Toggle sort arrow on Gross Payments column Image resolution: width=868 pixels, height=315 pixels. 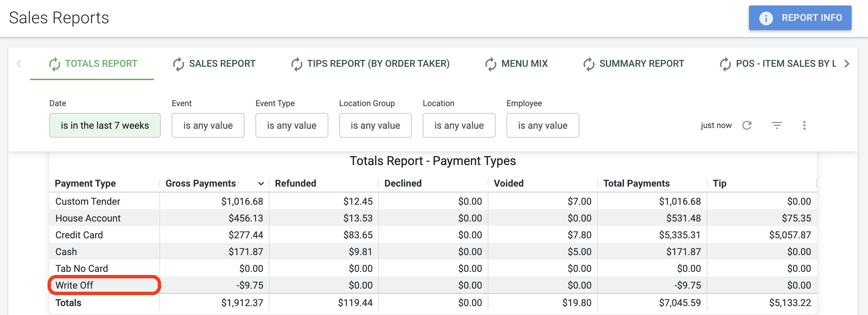pos(261,184)
